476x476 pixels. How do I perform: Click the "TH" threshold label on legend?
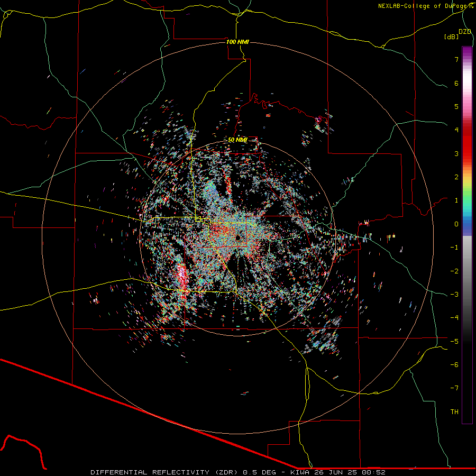(454, 412)
